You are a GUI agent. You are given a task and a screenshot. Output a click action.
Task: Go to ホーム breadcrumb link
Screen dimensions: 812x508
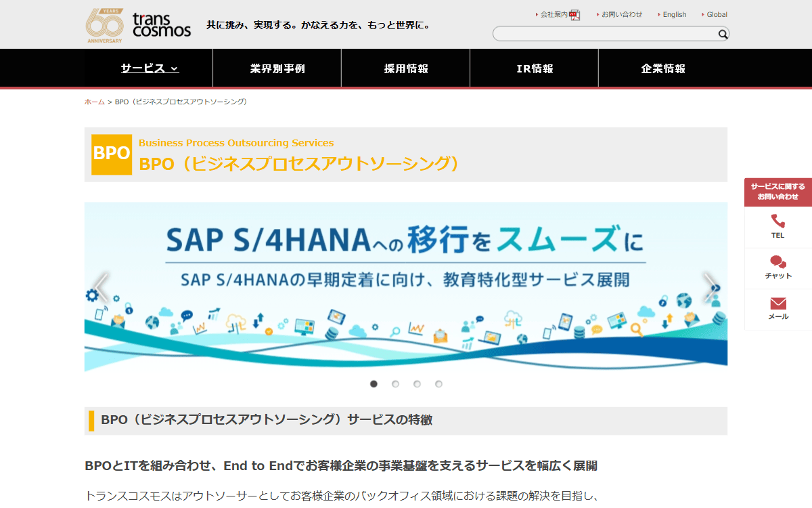click(95, 102)
